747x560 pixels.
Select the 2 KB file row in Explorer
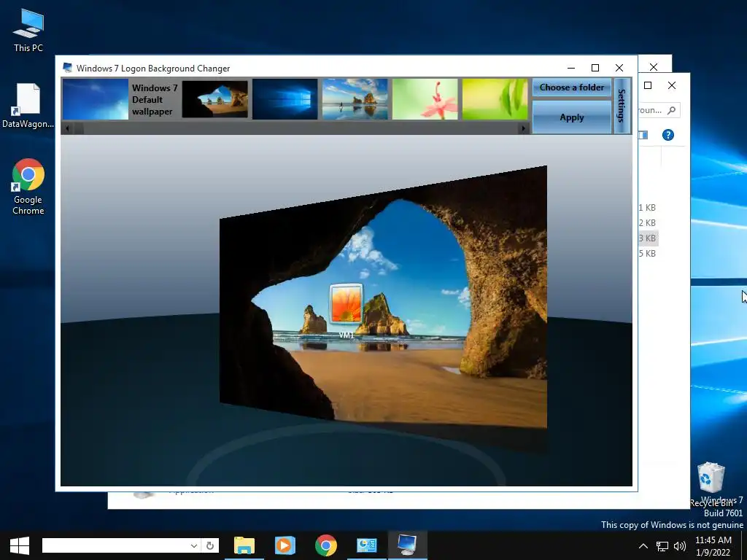coord(648,223)
